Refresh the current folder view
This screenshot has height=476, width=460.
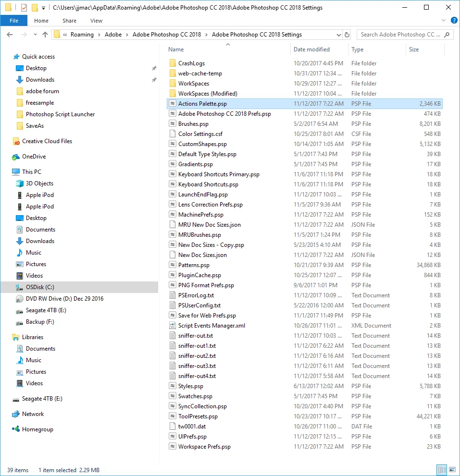347,35
